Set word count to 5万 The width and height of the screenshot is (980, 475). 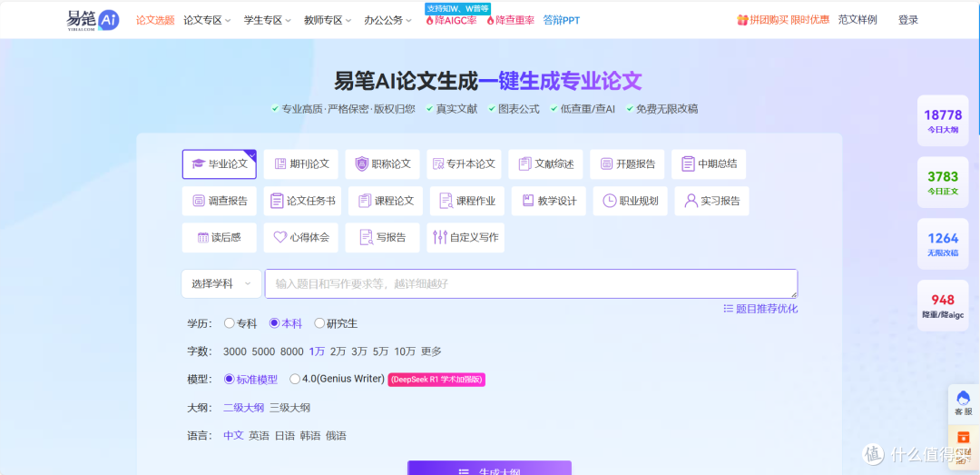point(380,351)
